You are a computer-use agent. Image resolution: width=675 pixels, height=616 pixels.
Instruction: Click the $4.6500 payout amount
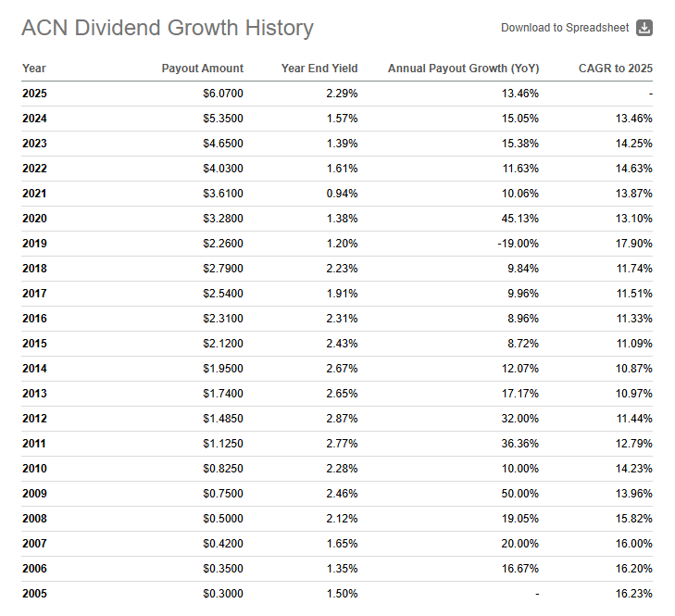click(223, 144)
